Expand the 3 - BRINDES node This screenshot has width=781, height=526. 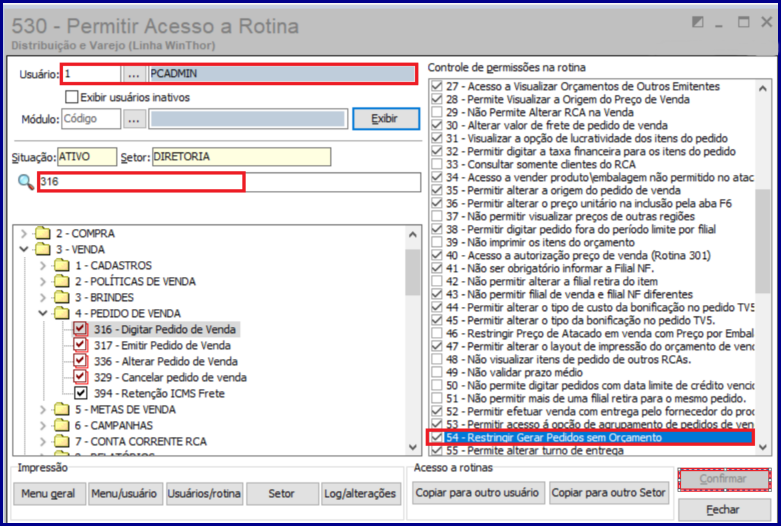43,297
